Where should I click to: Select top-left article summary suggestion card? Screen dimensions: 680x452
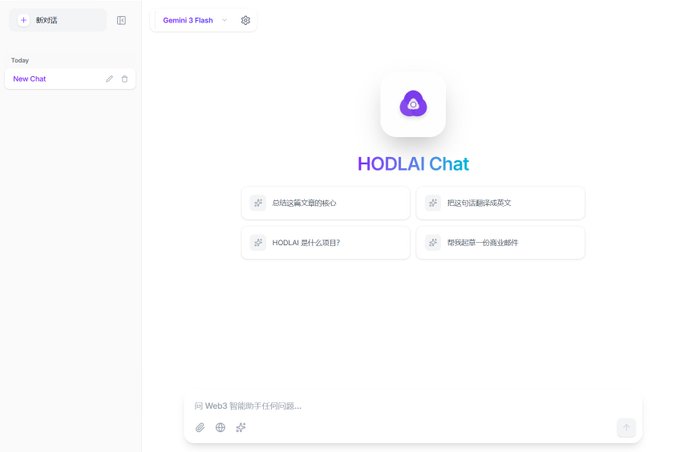(x=326, y=203)
